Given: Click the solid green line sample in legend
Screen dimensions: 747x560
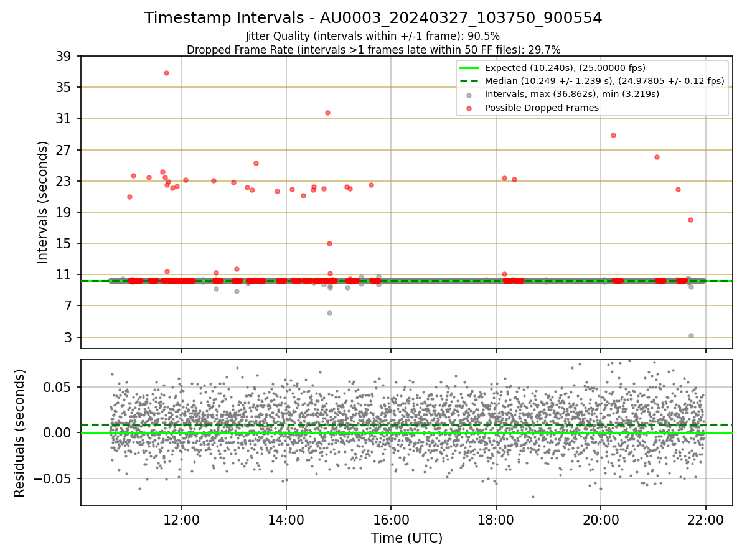Looking at the screenshot, I should [469, 68].
